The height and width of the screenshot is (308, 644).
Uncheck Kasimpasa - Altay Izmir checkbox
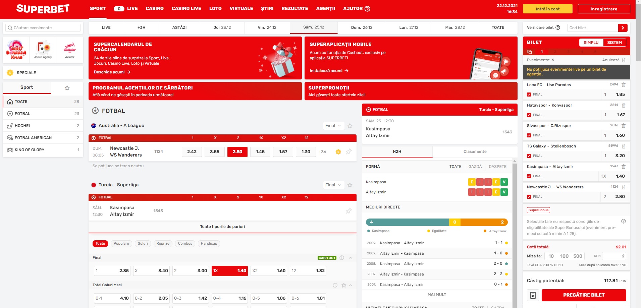[x=529, y=176]
